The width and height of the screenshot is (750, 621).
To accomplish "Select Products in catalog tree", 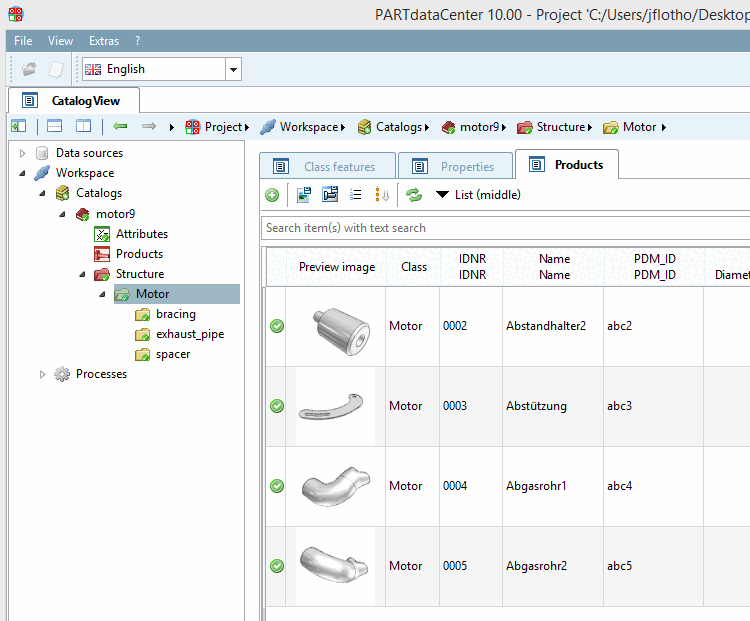I will (x=139, y=254).
